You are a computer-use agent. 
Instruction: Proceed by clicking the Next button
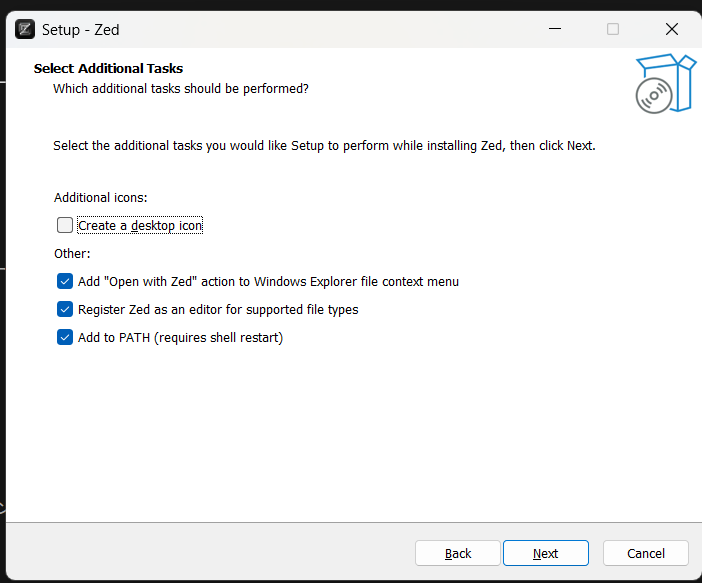click(545, 553)
